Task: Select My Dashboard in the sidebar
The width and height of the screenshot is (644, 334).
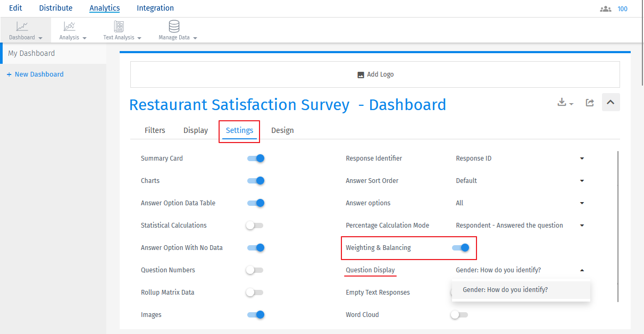Action: tap(53, 53)
